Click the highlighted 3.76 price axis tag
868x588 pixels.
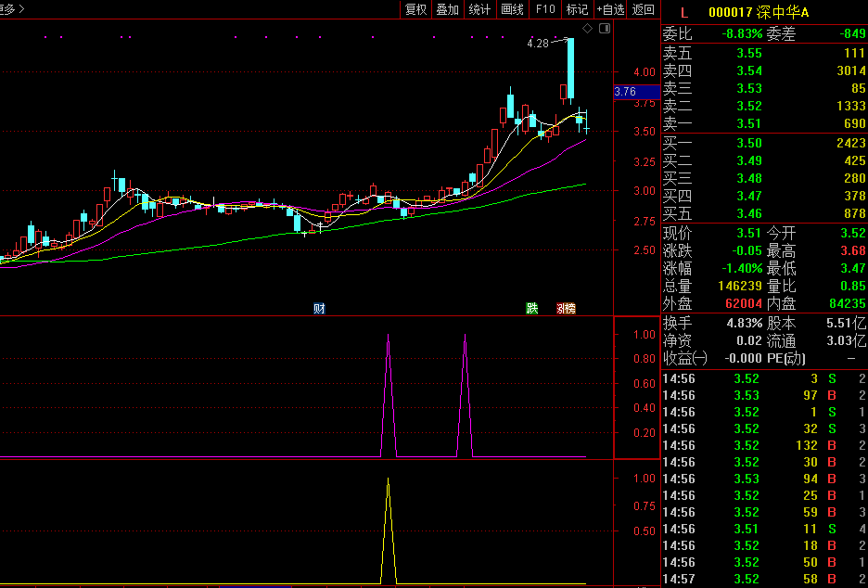(x=636, y=92)
